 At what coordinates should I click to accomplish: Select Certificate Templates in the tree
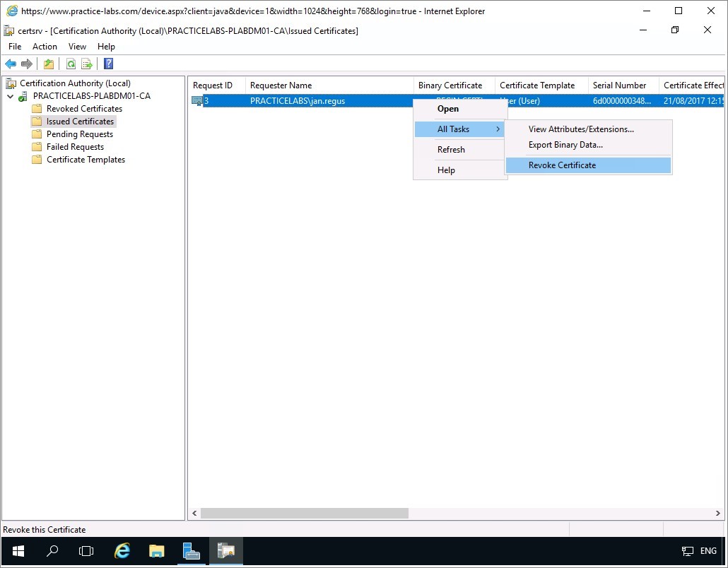point(86,160)
